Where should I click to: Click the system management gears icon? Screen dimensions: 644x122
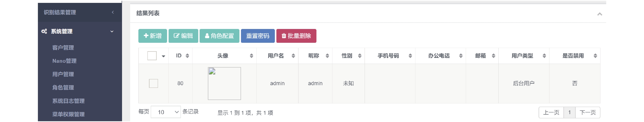44,31
